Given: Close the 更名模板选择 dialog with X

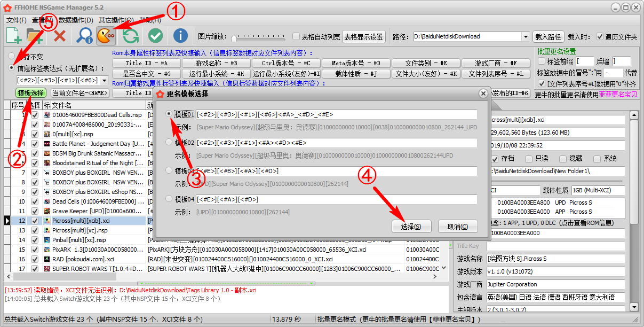Looking at the screenshot, I should (x=483, y=94).
